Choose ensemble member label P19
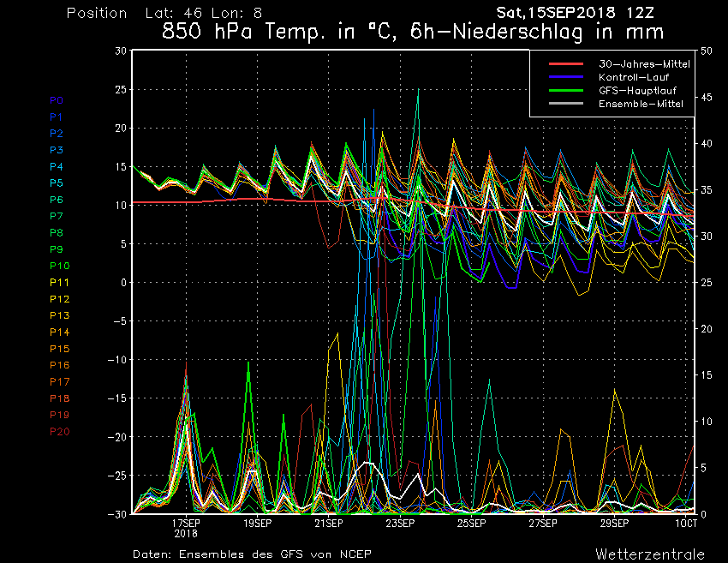The width and height of the screenshot is (728, 563). pos(59,415)
